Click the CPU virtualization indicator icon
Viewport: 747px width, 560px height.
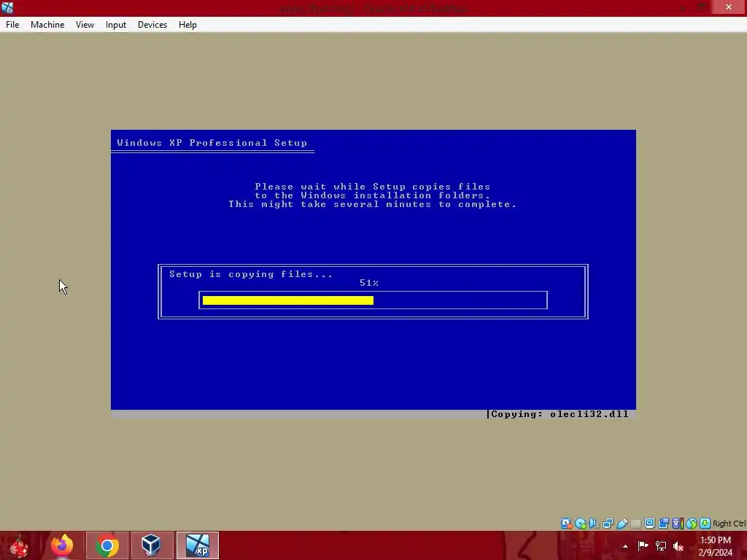pyautogui.click(x=678, y=524)
